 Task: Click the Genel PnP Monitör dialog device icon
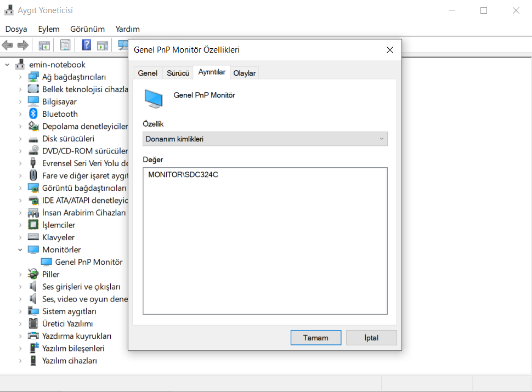click(154, 99)
